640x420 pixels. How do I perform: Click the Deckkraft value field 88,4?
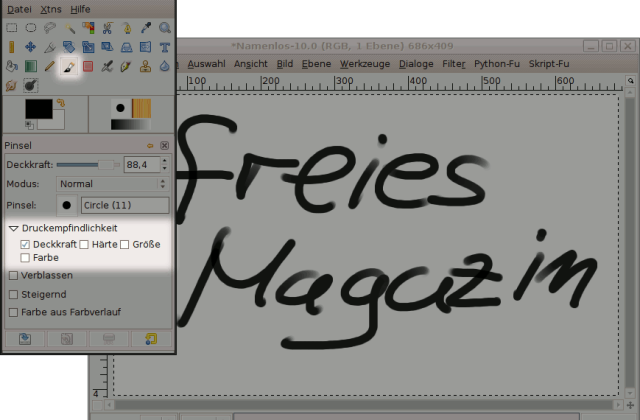pos(141,165)
